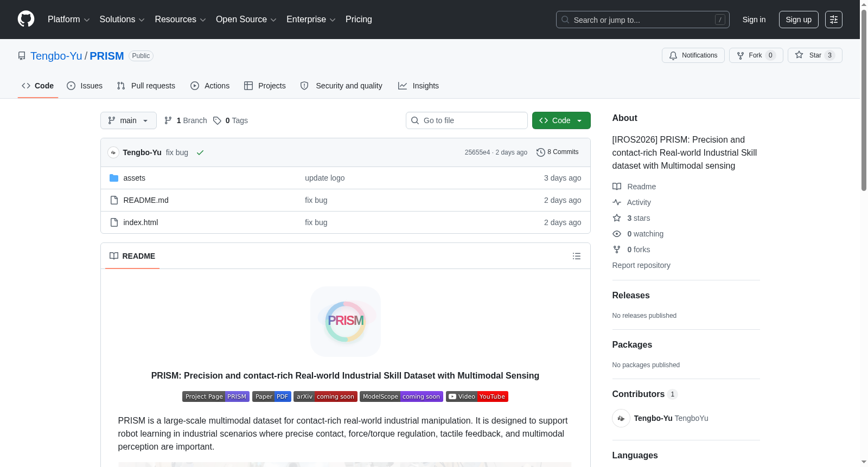Viewport: 868px width, 467px height.
Task: Click the index.html file icon
Action: click(114, 222)
